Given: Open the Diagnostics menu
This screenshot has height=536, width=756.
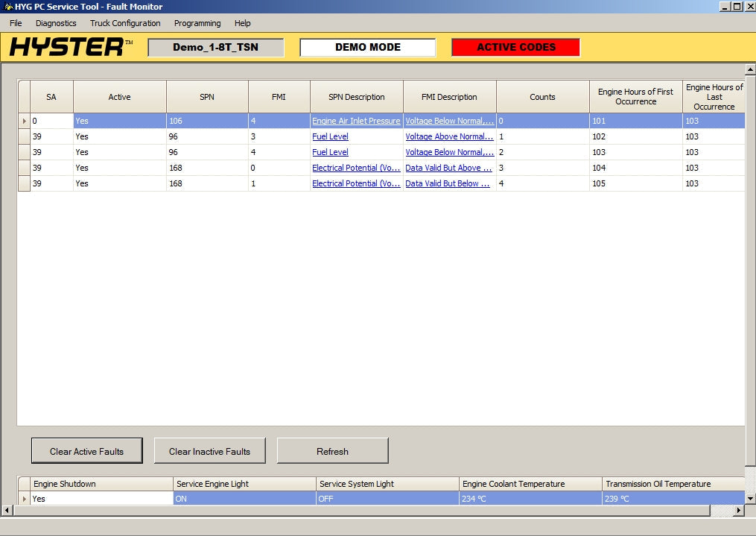Looking at the screenshot, I should 56,23.
